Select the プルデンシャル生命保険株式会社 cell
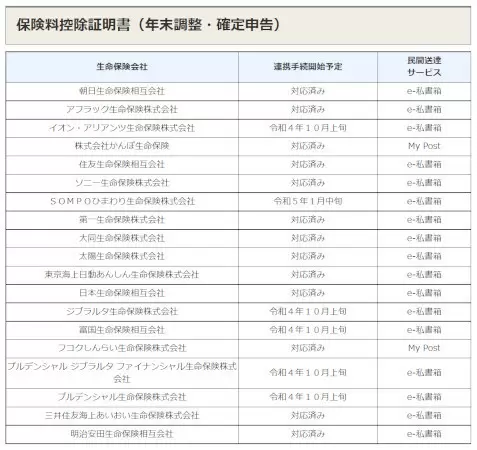477x450 pixels. click(122, 397)
